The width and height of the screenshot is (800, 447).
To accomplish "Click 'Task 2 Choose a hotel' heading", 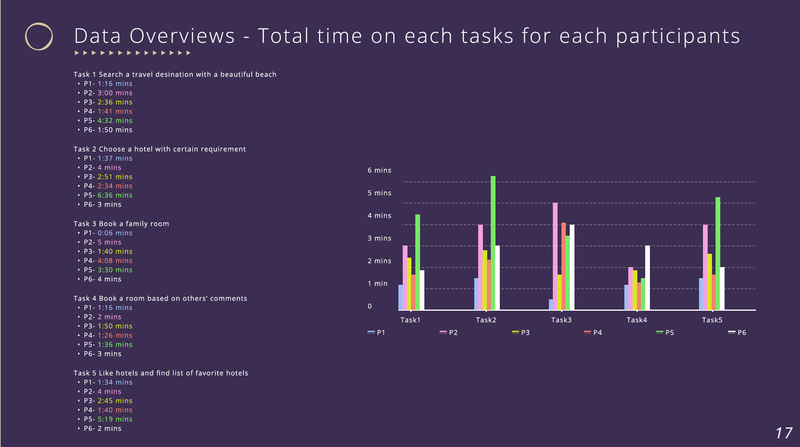I will (160, 149).
